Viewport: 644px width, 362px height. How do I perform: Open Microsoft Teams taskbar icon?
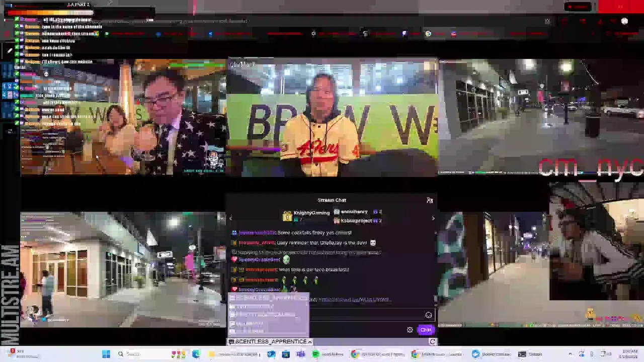click(300, 354)
